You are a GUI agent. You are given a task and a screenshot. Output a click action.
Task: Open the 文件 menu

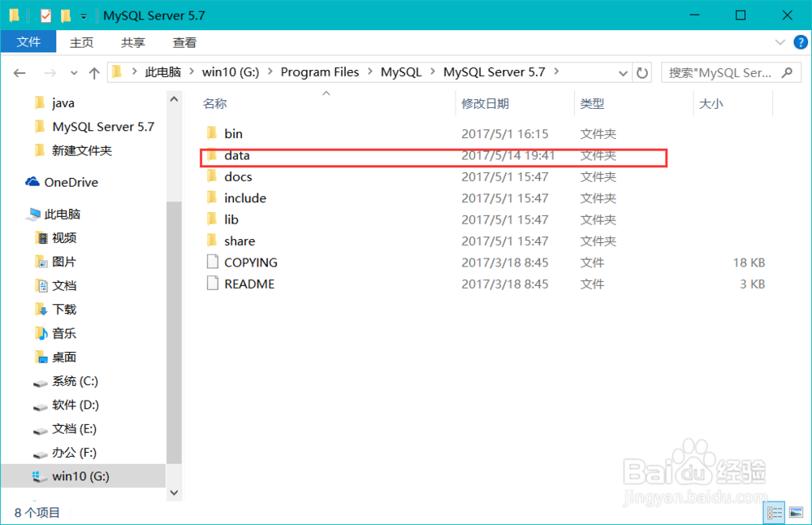pos(28,42)
